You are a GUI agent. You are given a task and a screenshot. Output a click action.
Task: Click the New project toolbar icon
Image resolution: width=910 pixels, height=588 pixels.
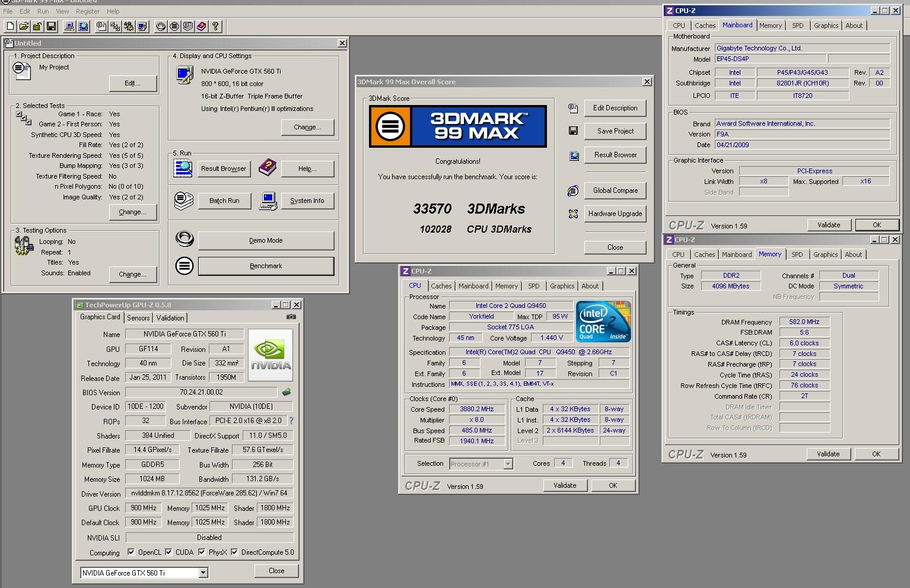(10, 26)
